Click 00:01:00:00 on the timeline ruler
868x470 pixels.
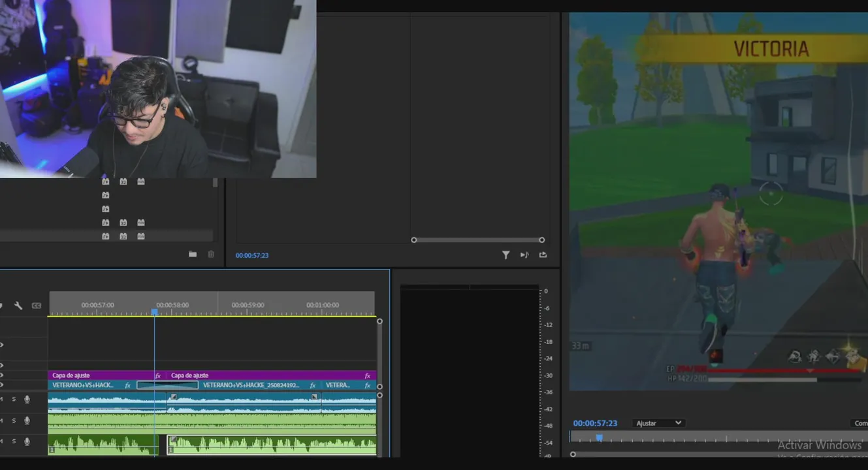point(323,305)
